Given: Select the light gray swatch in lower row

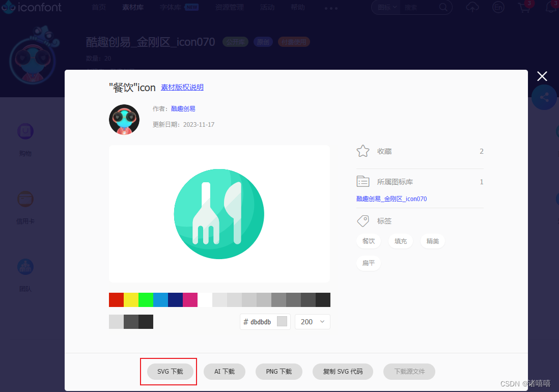Looking at the screenshot, I should point(116,322).
